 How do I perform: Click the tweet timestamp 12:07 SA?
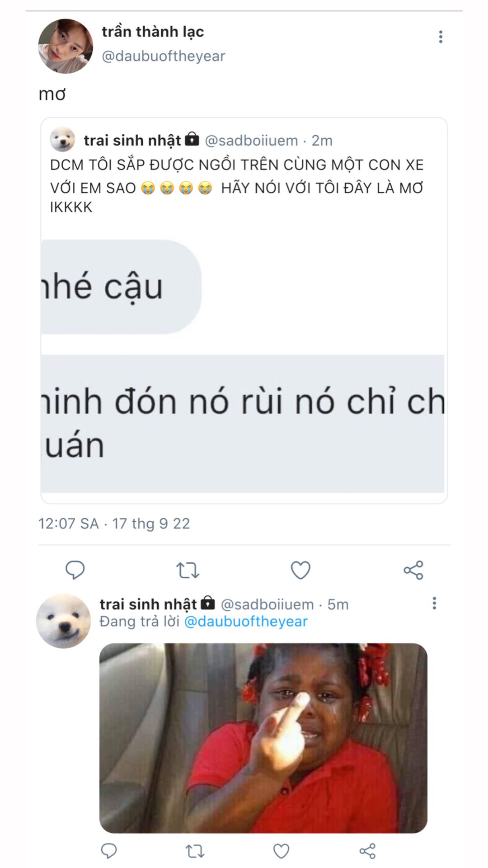click(69, 524)
